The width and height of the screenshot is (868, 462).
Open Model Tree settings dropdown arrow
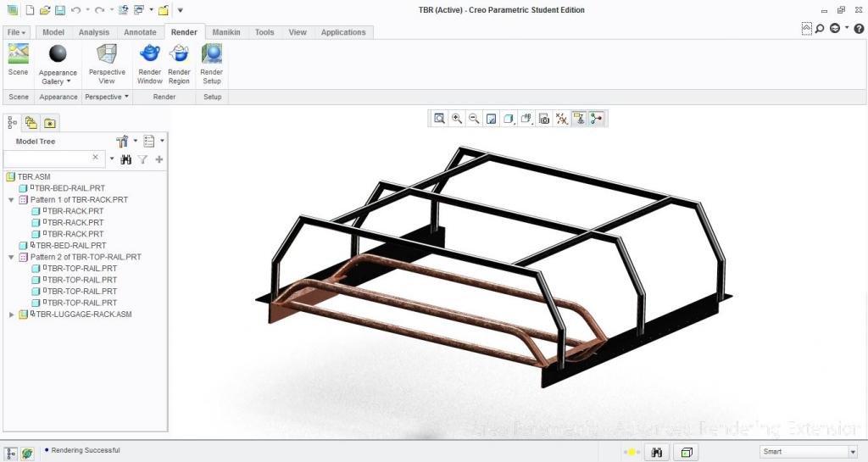(135, 141)
